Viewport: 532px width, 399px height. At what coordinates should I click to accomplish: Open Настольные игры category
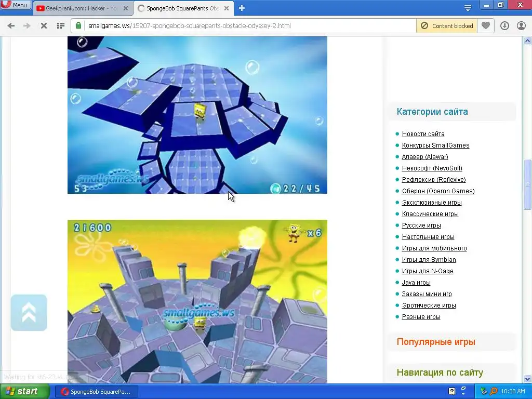click(428, 237)
